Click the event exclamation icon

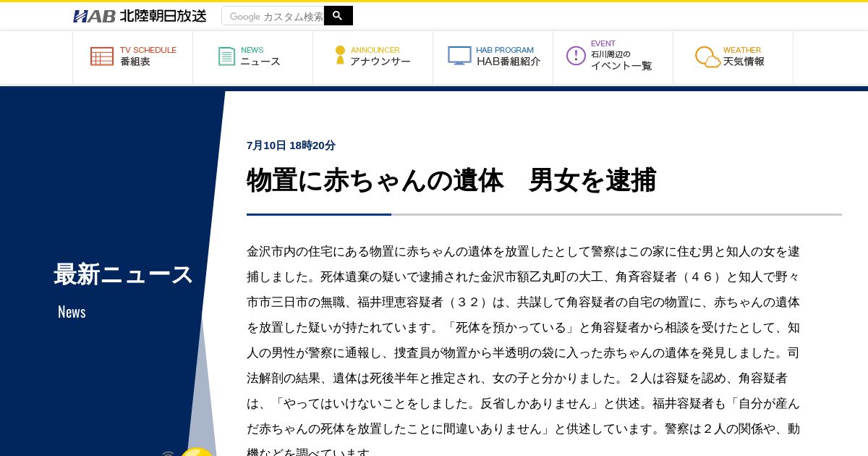(x=576, y=56)
